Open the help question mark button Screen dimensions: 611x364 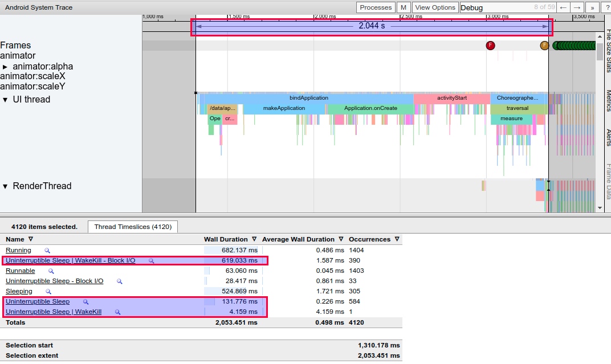(x=606, y=7)
